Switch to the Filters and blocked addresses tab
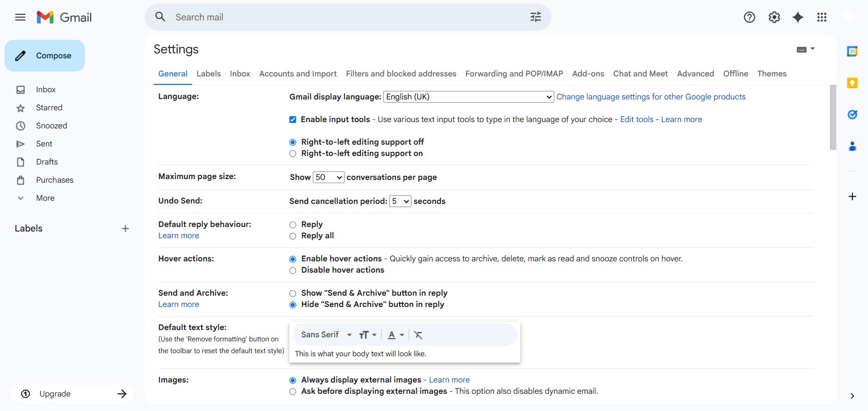 [401, 74]
